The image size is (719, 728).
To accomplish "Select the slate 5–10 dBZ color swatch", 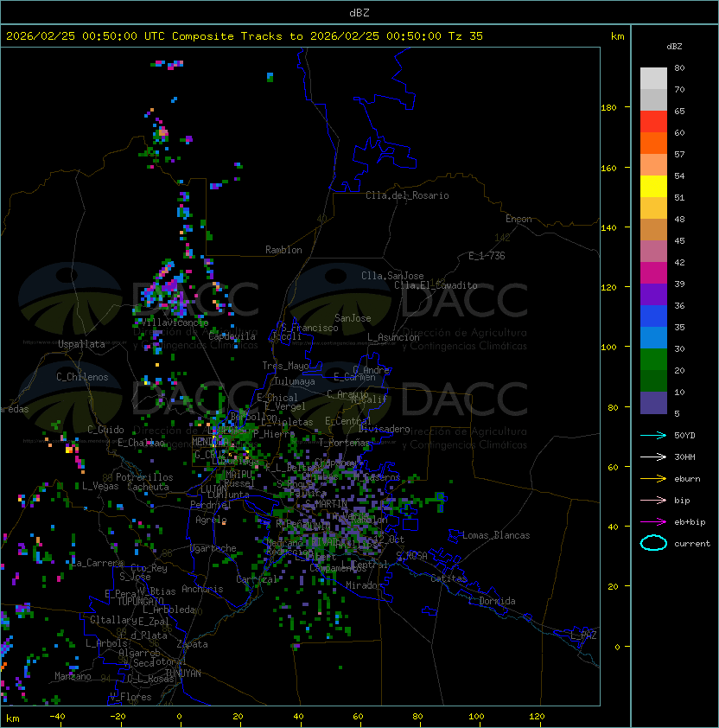I will click(x=653, y=403).
